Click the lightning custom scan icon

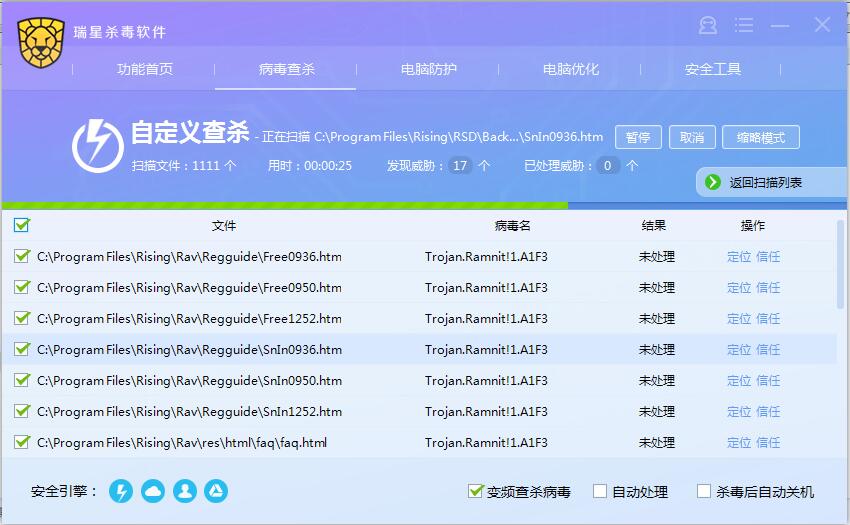pos(98,146)
